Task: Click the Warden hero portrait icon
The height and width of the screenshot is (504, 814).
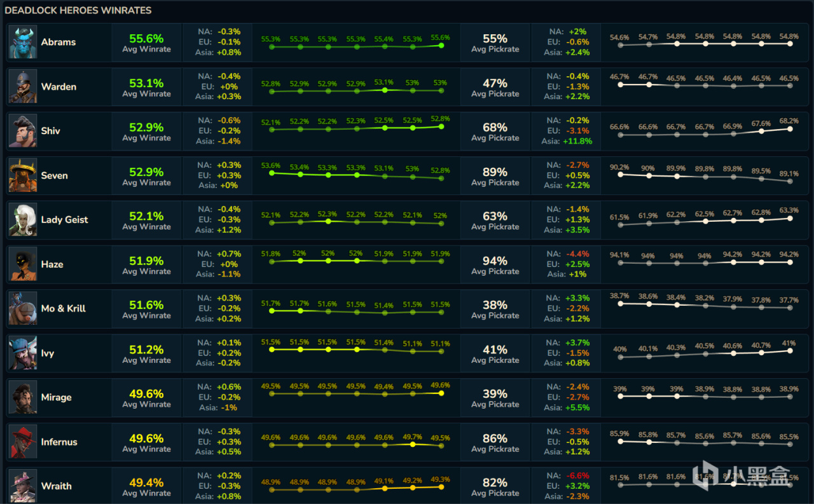Action: tap(23, 86)
